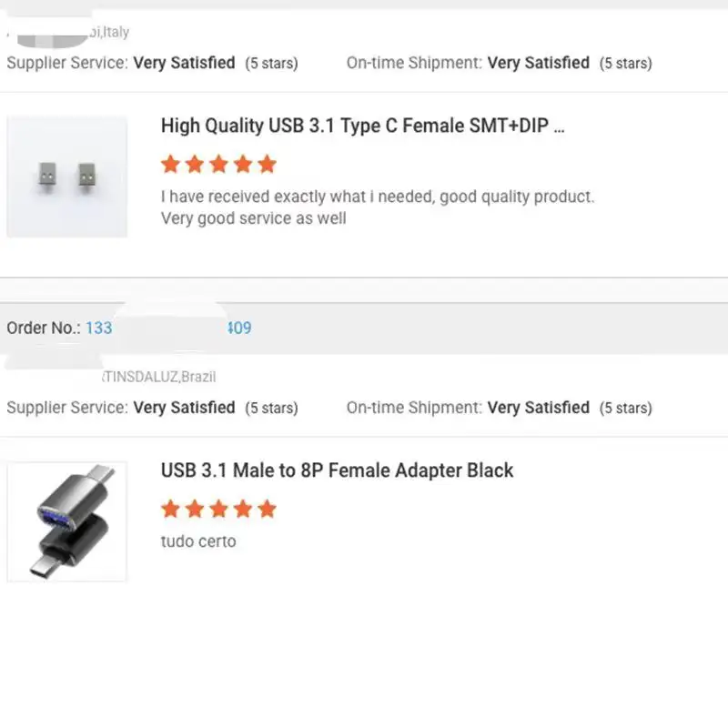Open the High Quality USB 3.1 Type C title
Image resolution: width=728 pixels, height=728 pixels.
[362, 126]
